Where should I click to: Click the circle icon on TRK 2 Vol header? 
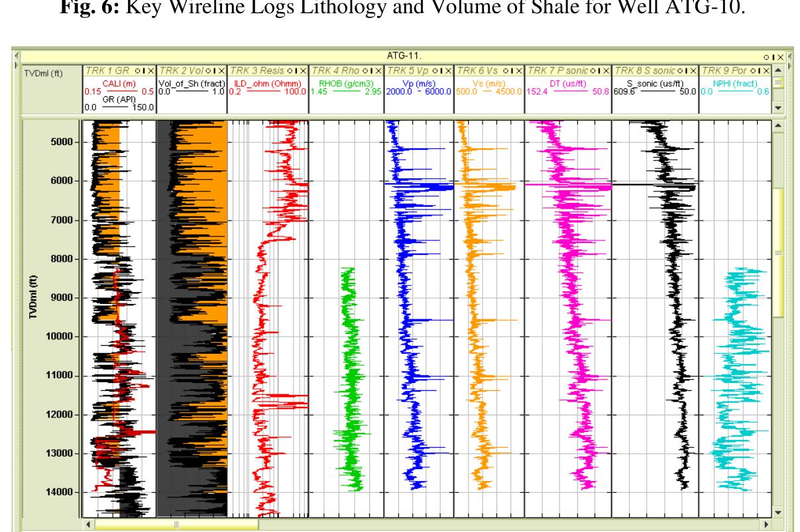pyautogui.click(x=207, y=70)
